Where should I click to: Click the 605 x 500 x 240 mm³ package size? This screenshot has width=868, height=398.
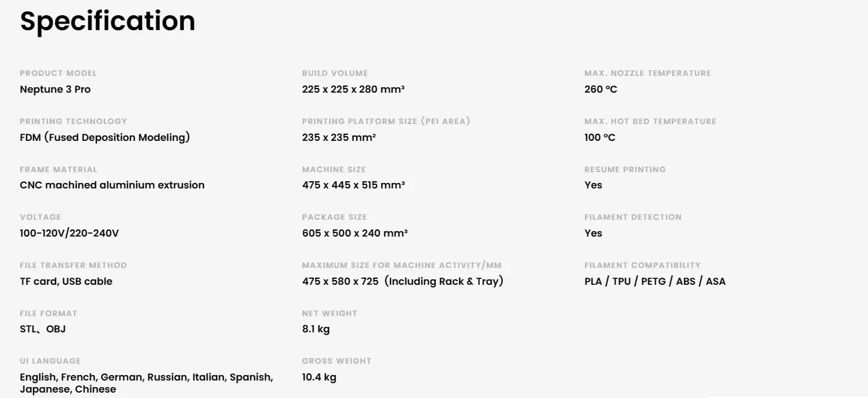tap(355, 233)
